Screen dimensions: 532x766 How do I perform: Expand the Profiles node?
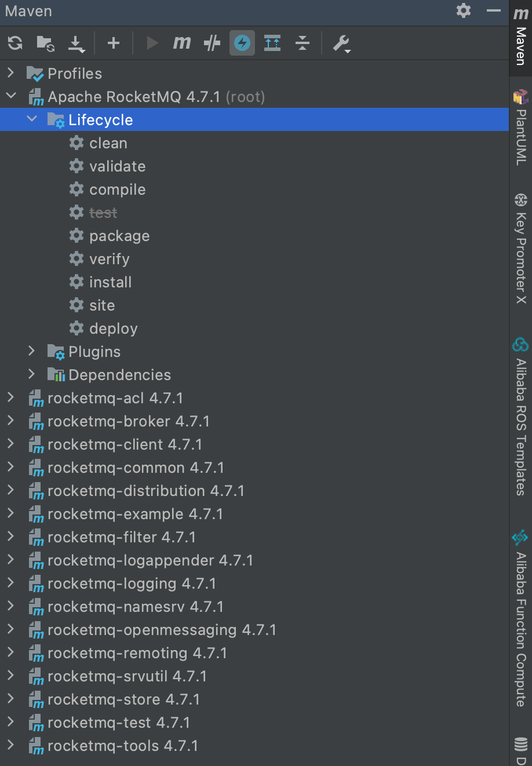point(10,72)
